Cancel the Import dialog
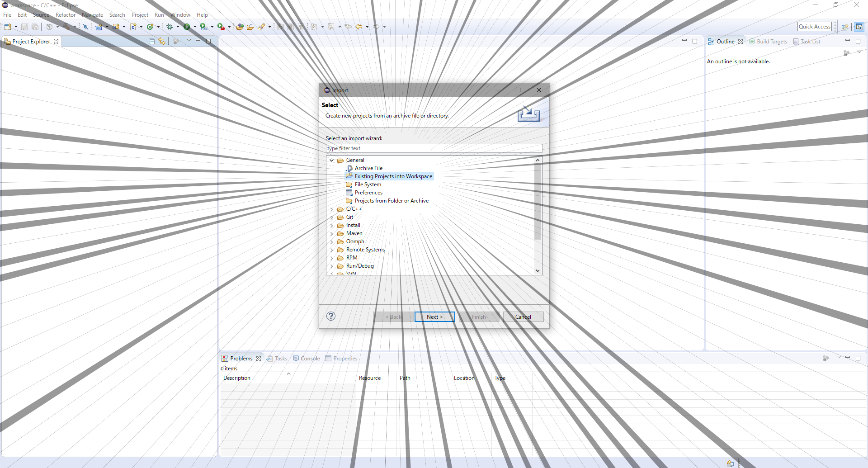 pyautogui.click(x=523, y=317)
